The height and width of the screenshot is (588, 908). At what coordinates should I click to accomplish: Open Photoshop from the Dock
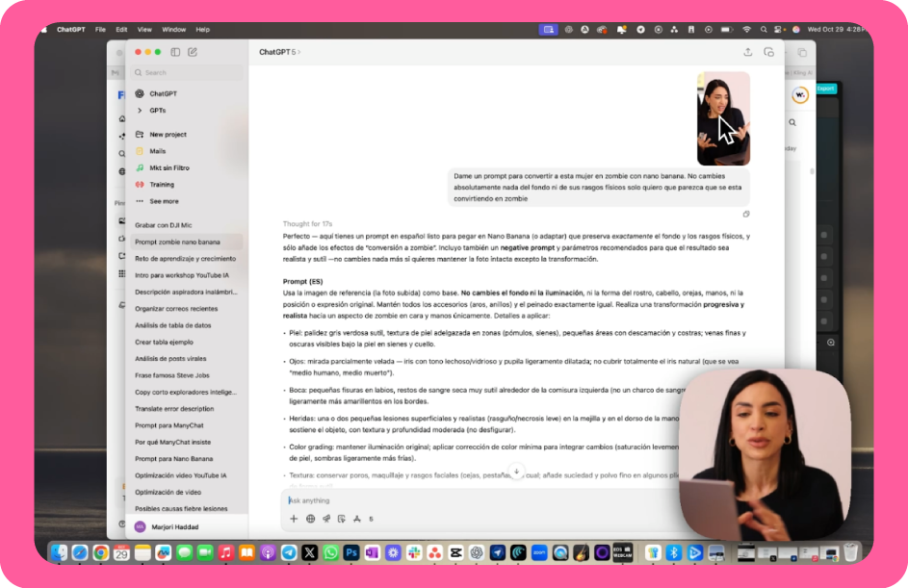pyautogui.click(x=351, y=552)
